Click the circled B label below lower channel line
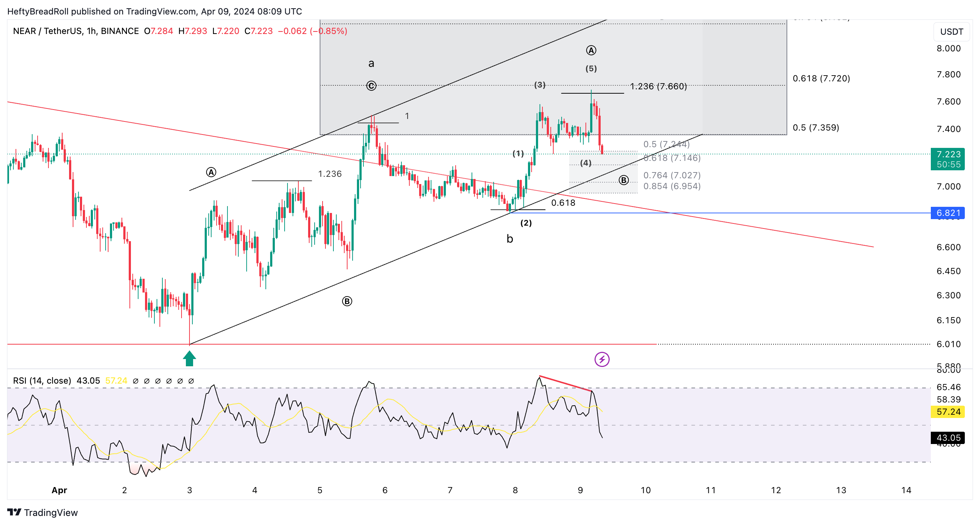The height and width of the screenshot is (525, 980). 347,301
